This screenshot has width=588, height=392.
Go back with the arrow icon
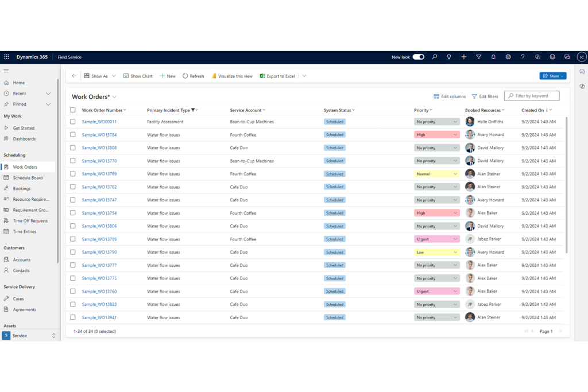[x=74, y=76]
